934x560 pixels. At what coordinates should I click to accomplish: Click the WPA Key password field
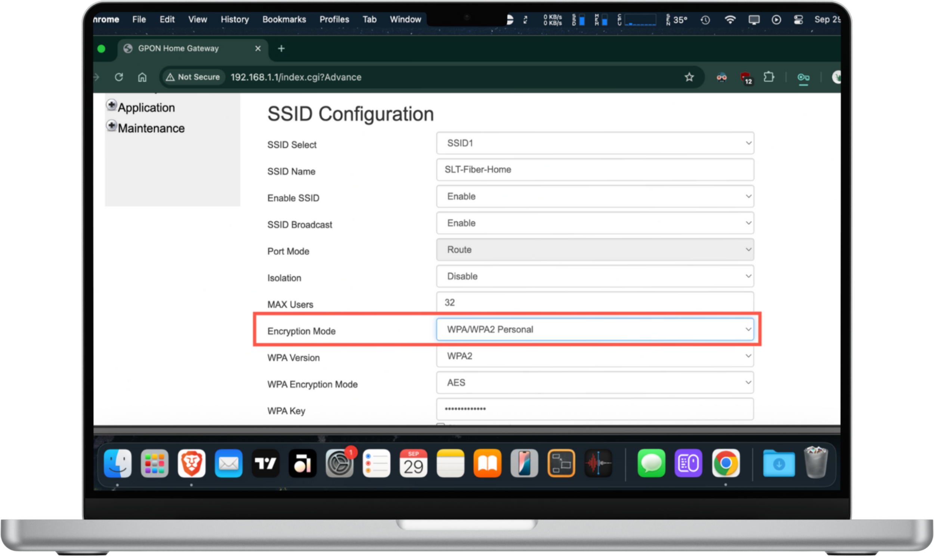tap(595, 409)
